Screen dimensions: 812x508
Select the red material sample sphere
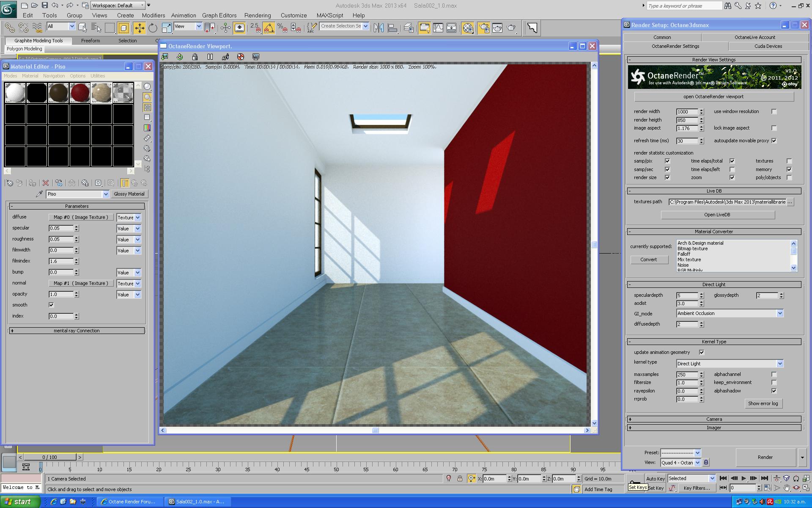point(80,93)
